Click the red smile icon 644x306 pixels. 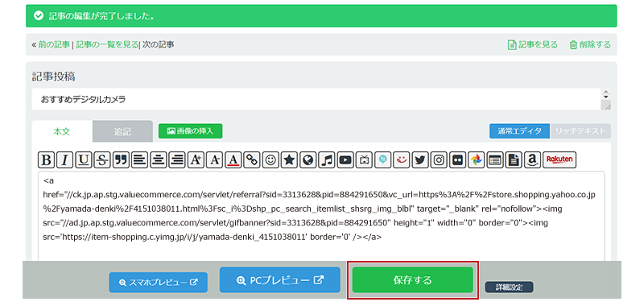[x=401, y=160]
